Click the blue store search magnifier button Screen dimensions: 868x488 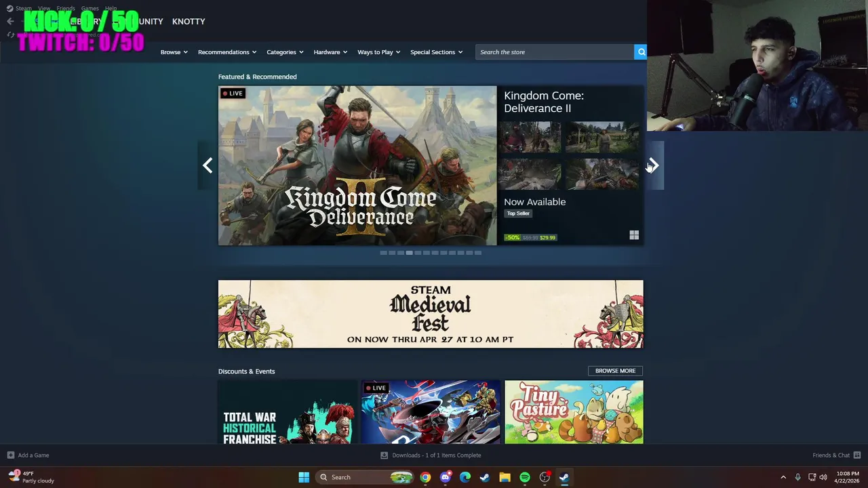(640, 52)
